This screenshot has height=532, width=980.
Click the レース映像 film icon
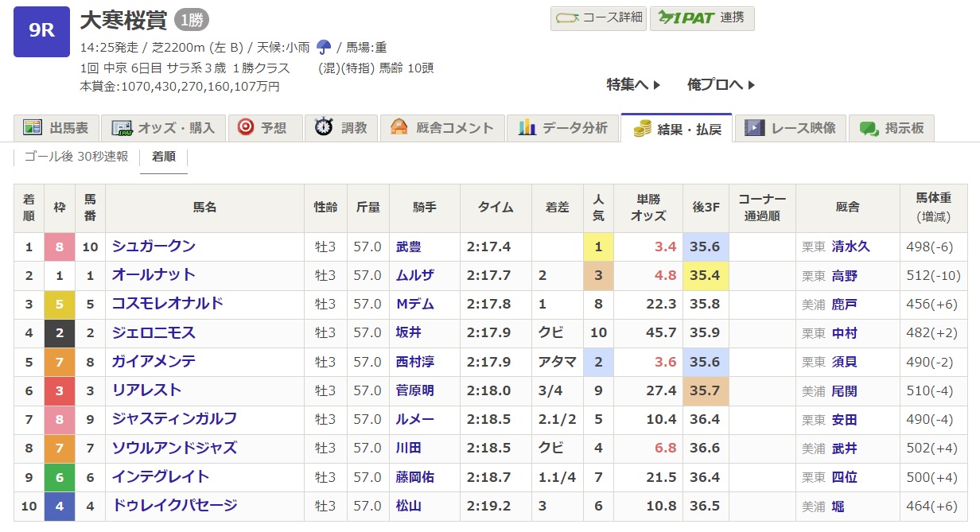tap(755, 127)
